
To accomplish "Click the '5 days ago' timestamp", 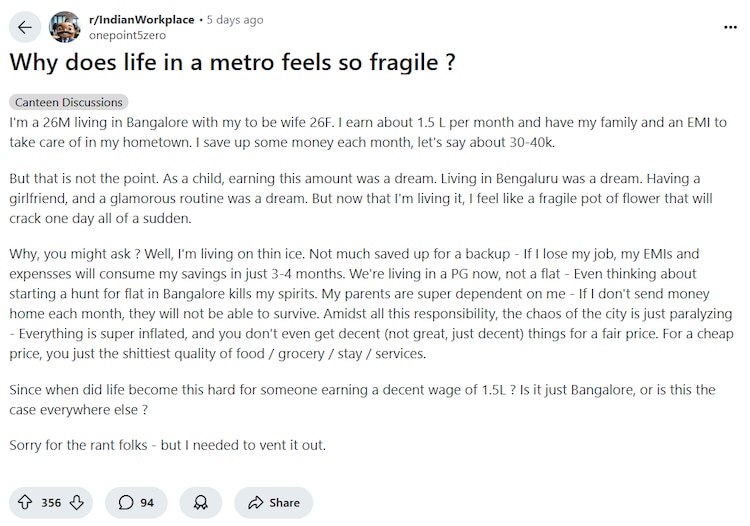I will pyautogui.click(x=233, y=20).
